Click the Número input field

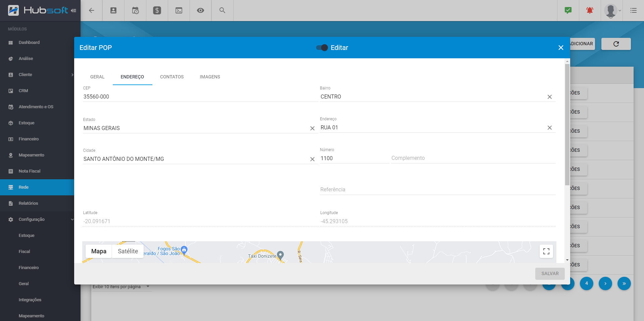click(x=354, y=158)
